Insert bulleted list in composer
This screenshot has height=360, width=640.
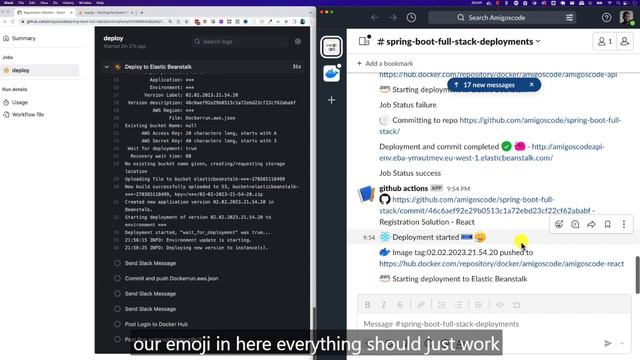click(x=458, y=305)
